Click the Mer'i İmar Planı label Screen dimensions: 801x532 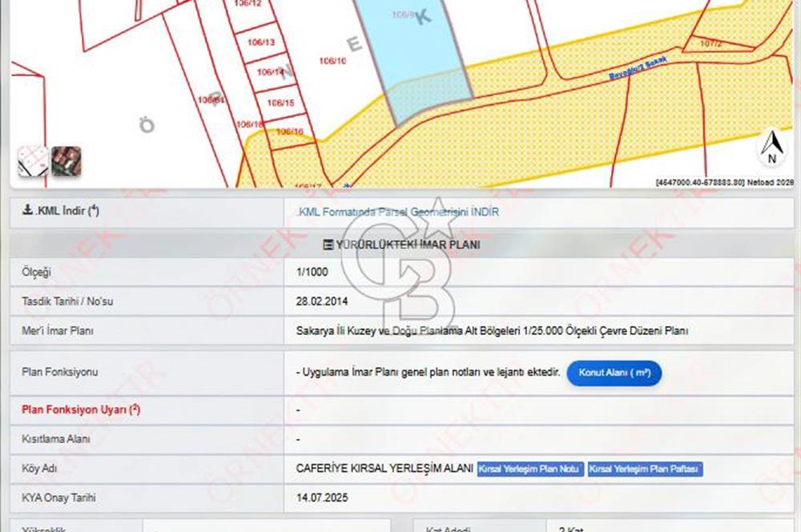[x=57, y=331]
